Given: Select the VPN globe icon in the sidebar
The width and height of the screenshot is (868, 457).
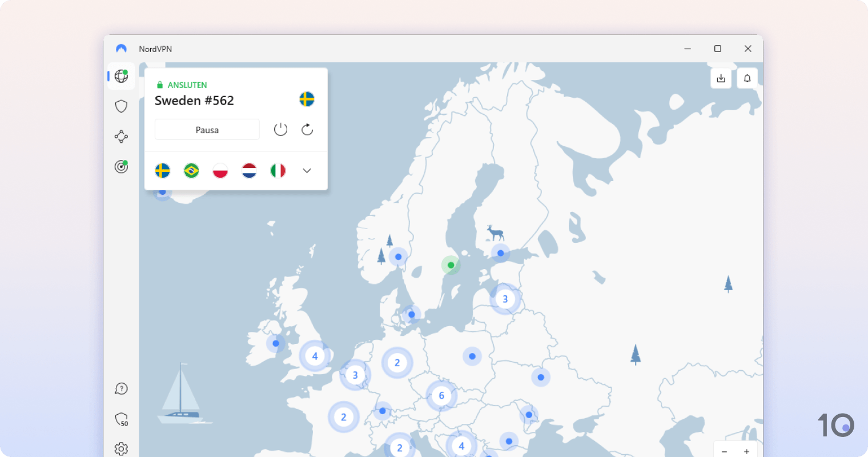Looking at the screenshot, I should coord(120,75).
